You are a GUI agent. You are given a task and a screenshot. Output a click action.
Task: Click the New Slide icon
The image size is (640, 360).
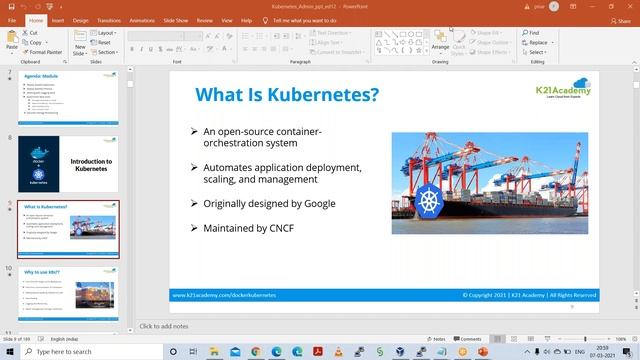click(x=80, y=36)
